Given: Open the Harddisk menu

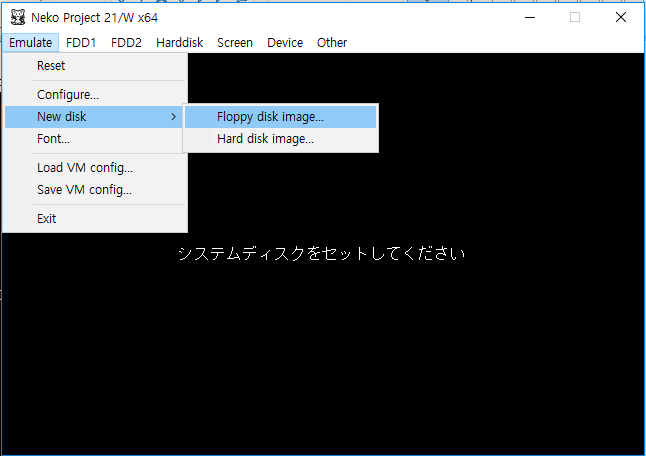Looking at the screenshot, I should coord(180,42).
